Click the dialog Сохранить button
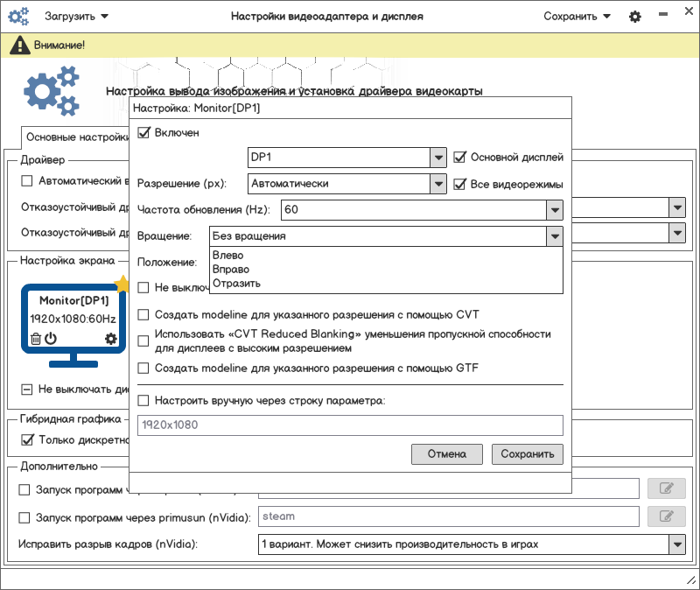Screen dimensions: 700x590 pyautogui.click(x=528, y=453)
